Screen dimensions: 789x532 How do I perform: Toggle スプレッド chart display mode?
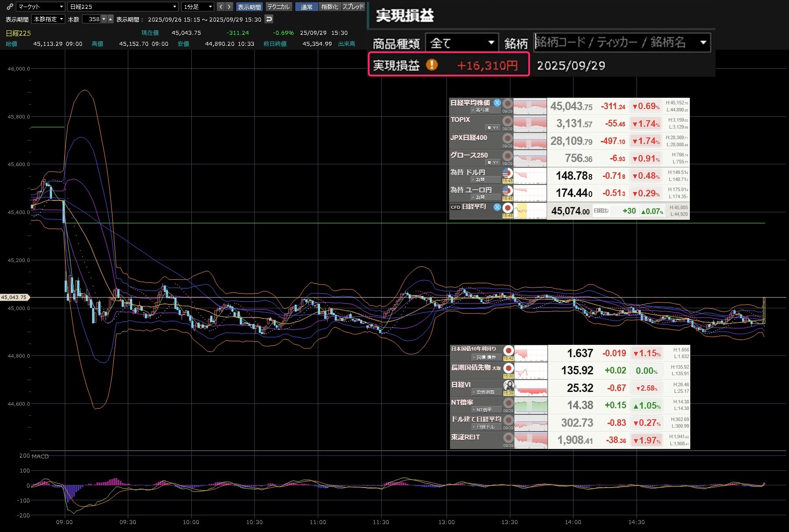tap(354, 7)
